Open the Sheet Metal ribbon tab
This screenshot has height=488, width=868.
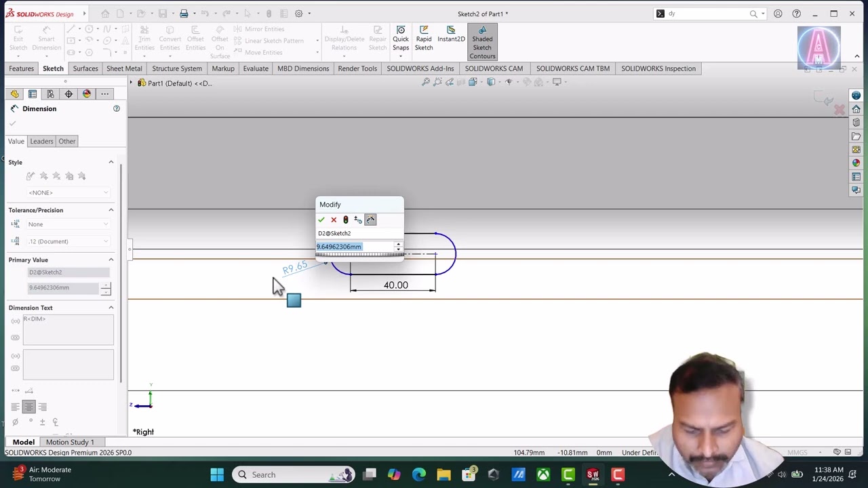coord(124,68)
